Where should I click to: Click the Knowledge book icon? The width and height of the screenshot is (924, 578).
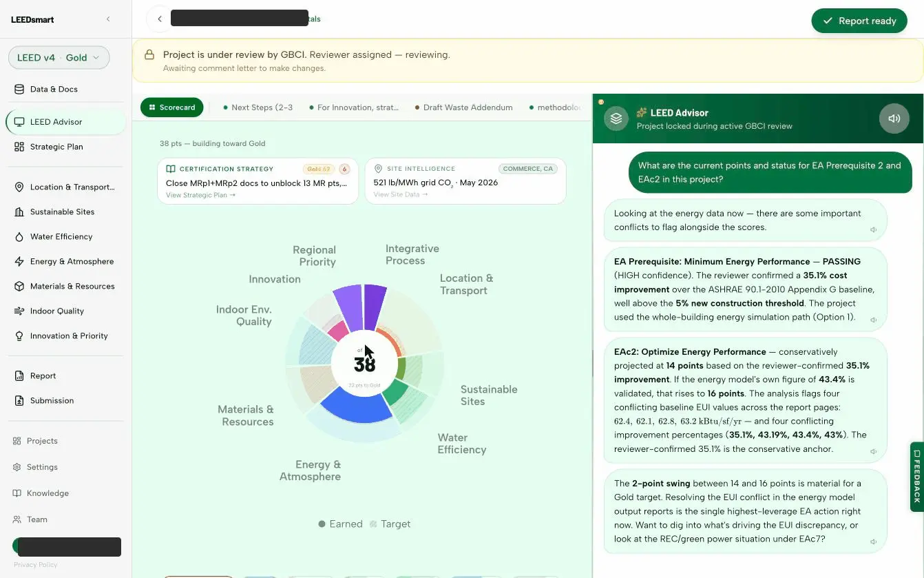point(17,493)
